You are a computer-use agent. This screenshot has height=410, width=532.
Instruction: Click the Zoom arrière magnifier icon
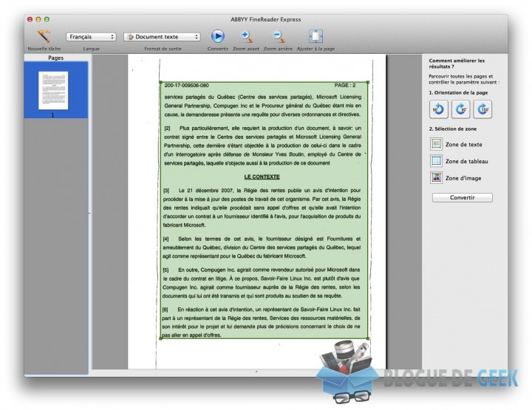point(278,36)
